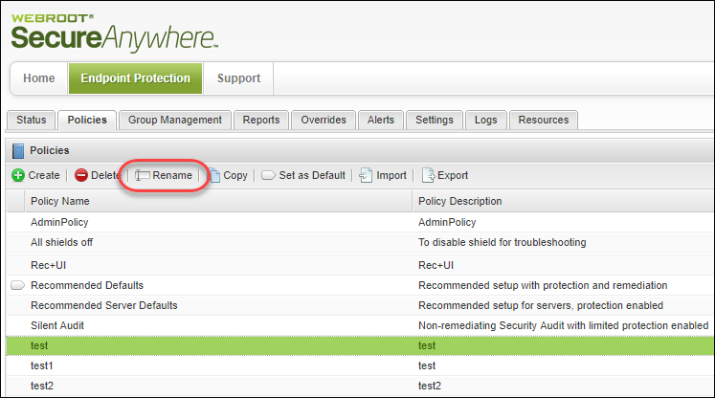Select the Recommended Server Defaults policy
Image resolution: width=715 pixels, height=398 pixels.
pyautogui.click(x=104, y=305)
